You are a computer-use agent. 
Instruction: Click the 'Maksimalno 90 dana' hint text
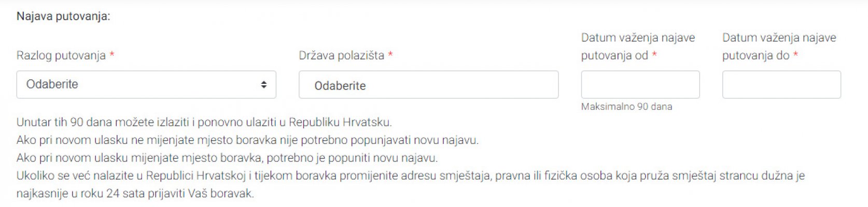(x=626, y=107)
